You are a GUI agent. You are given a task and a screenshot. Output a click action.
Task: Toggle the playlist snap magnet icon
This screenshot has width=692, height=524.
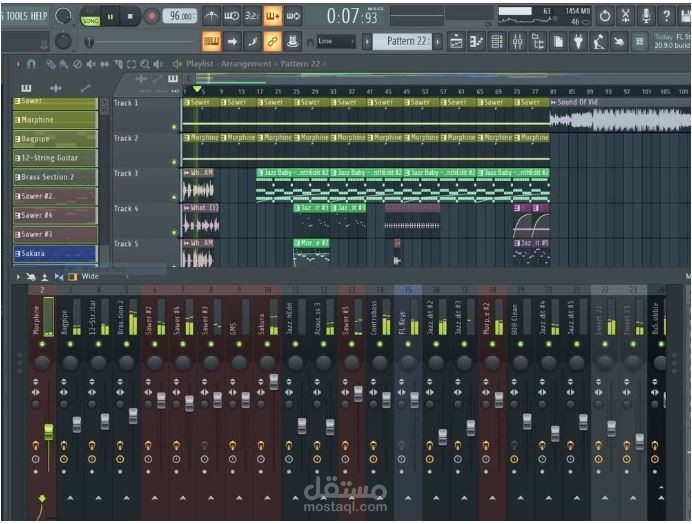31,64
